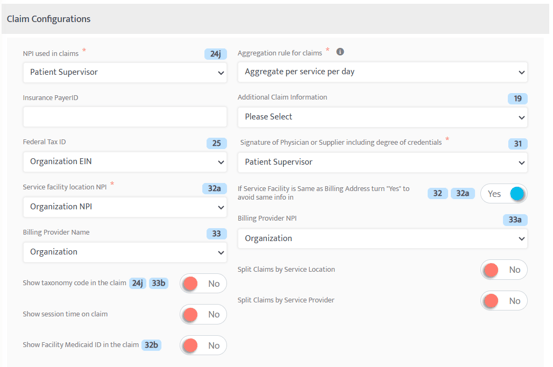Turn off Service Facility same as Billing toggle
553x367 pixels.
click(x=504, y=194)
